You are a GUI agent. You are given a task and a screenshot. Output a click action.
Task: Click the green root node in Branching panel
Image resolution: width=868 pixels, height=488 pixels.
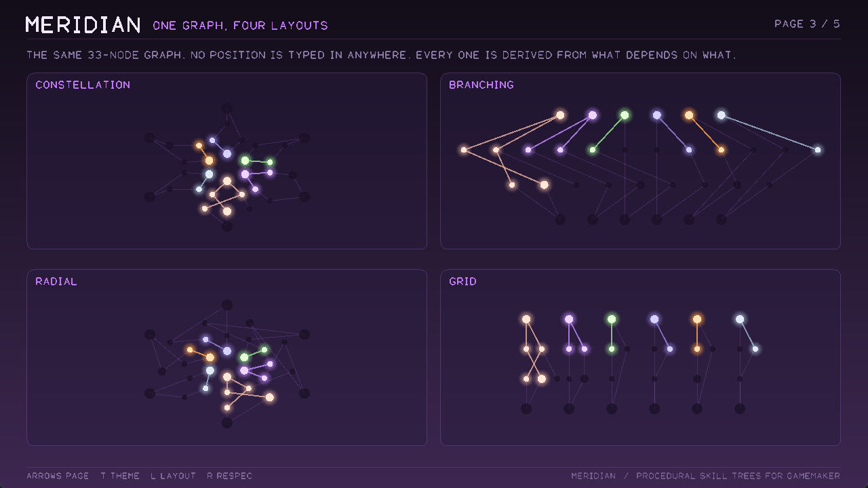coord(625,115)
